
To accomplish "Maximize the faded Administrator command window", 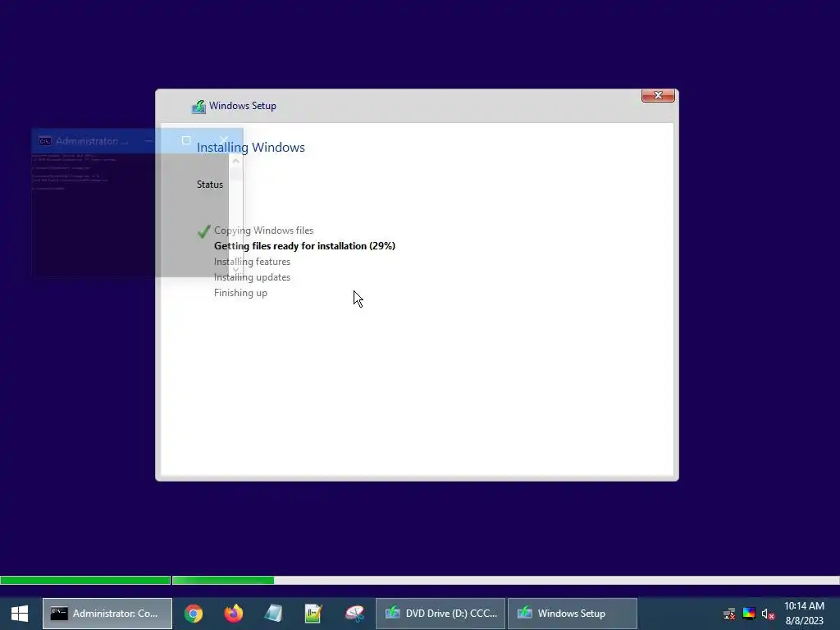I will [186, 140].
